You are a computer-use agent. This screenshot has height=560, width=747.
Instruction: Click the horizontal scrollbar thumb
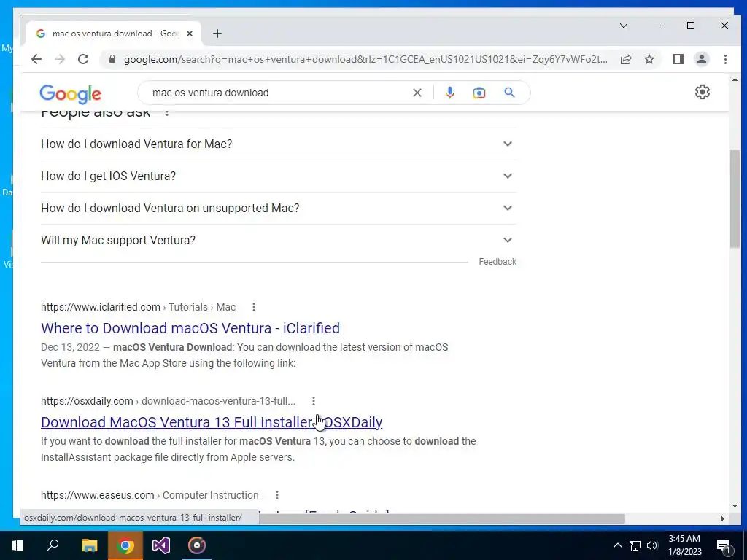[x=441, y=518]
